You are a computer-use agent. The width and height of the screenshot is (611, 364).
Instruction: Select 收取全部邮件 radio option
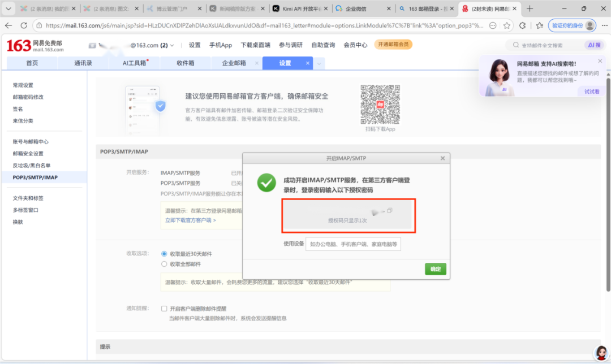(164, 264)
